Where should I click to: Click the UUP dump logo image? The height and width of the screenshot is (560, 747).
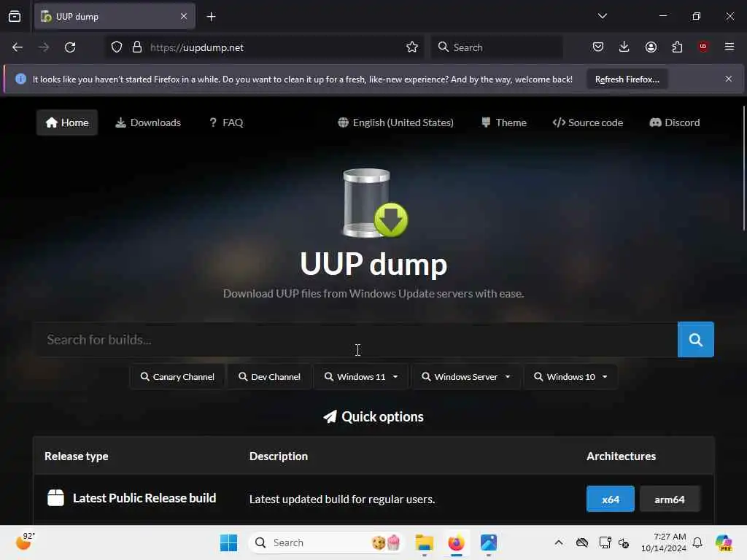pyautogui.click(x=375, y=203)
